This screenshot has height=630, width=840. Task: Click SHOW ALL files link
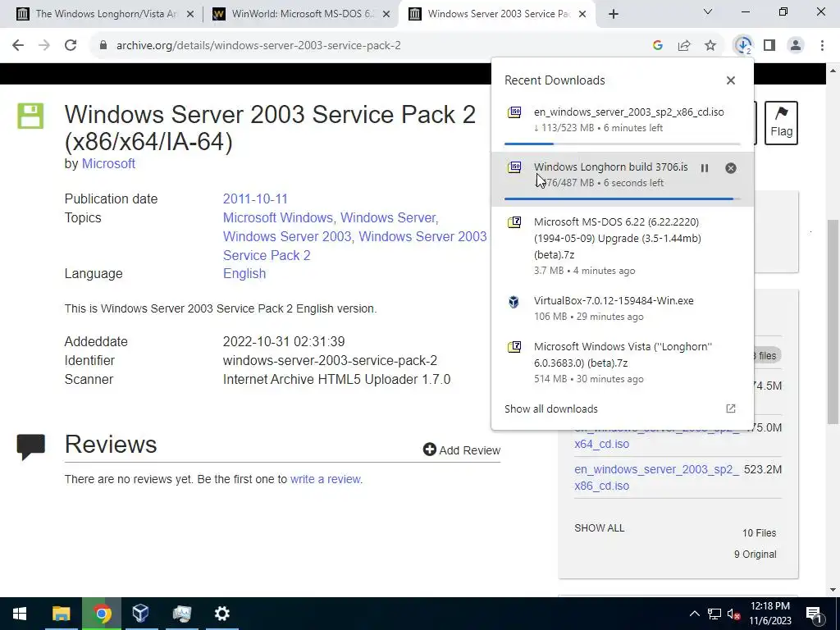coord(599,528)
